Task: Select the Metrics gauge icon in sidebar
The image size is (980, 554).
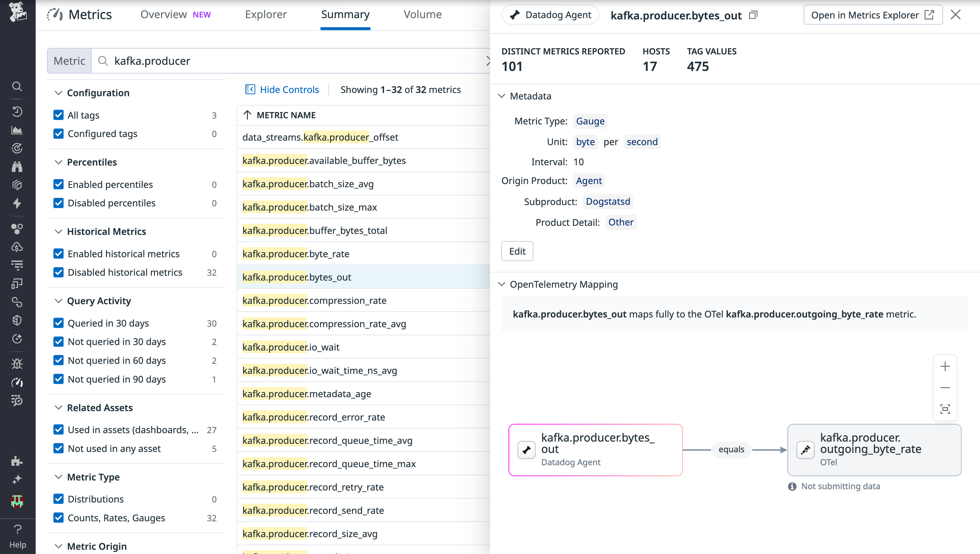Action: click(x=17, y=382)
